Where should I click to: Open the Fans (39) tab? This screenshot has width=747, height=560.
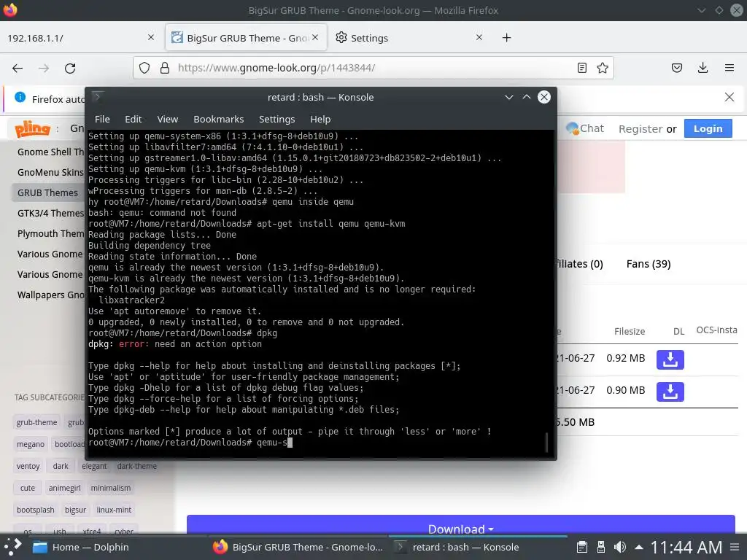click(x=649, y=264)
